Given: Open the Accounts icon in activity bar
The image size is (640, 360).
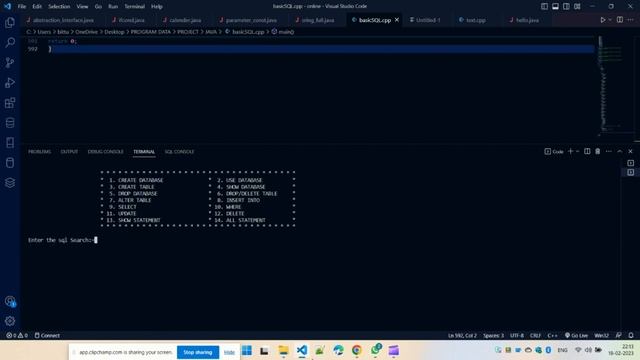Looking at the screenshot, I should 10,301.
